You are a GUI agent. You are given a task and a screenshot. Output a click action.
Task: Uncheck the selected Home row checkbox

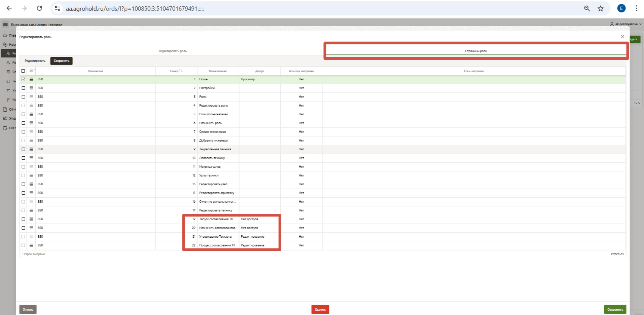pyautogui.click(x=23, y=79)
